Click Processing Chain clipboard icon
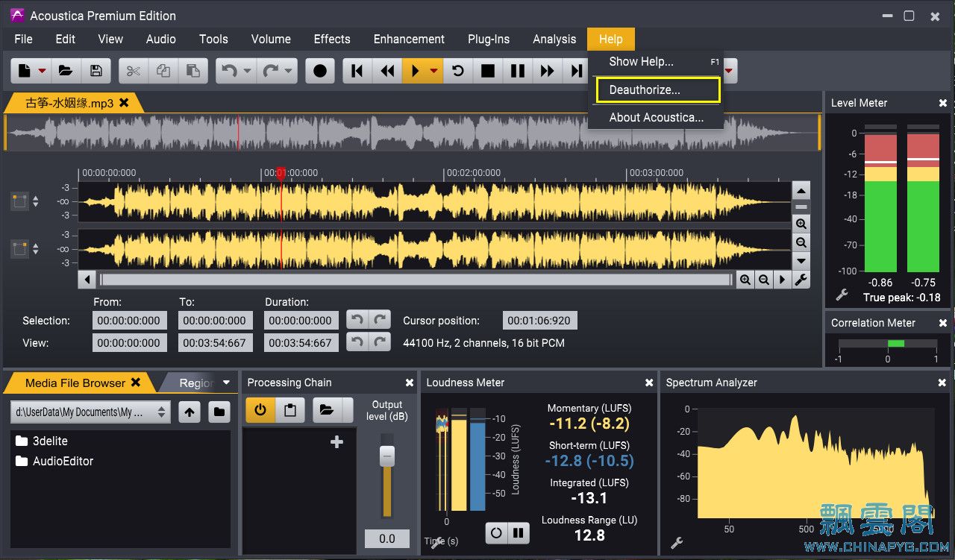Screen dimensions: 955x560 coord(290,409)
